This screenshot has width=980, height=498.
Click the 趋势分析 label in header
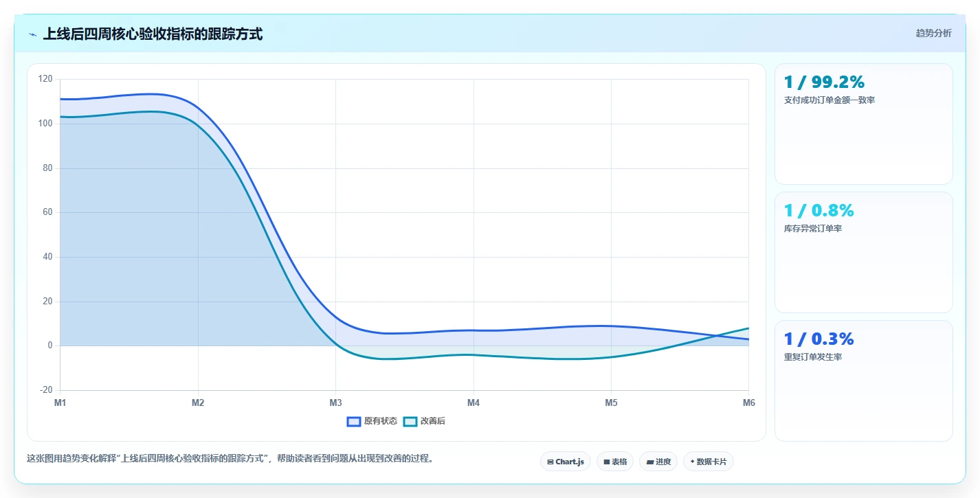pos(933,33)
